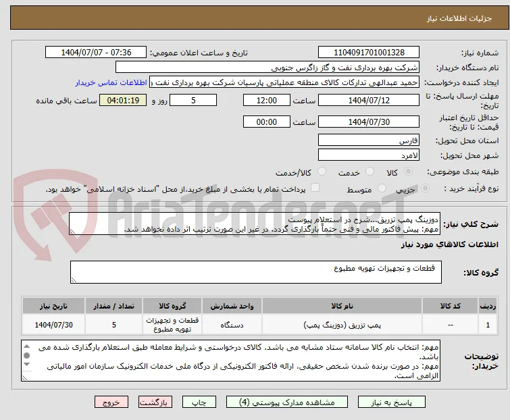510x420 pixels.
Task: Click the دستگاه unit cell
Action: click(x=232, y=324)
